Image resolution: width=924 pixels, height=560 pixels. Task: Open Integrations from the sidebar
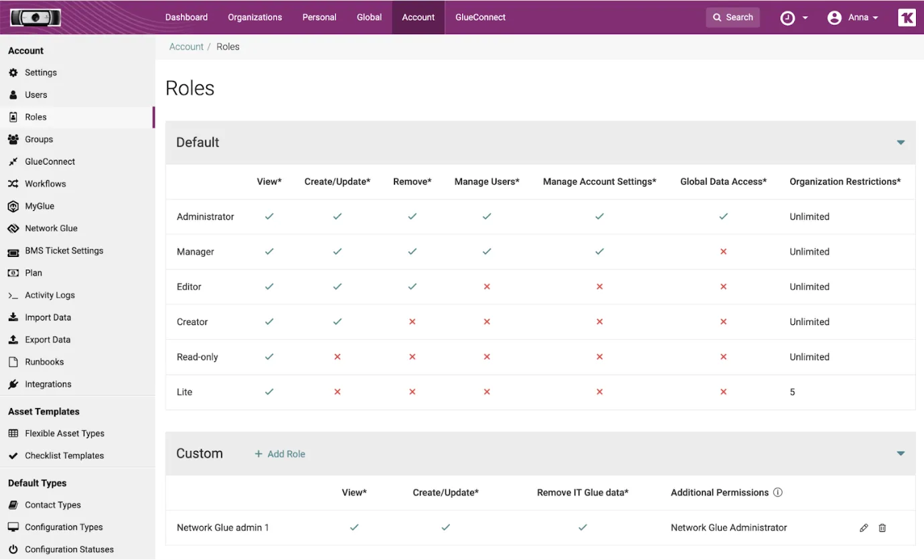point(48,384)
